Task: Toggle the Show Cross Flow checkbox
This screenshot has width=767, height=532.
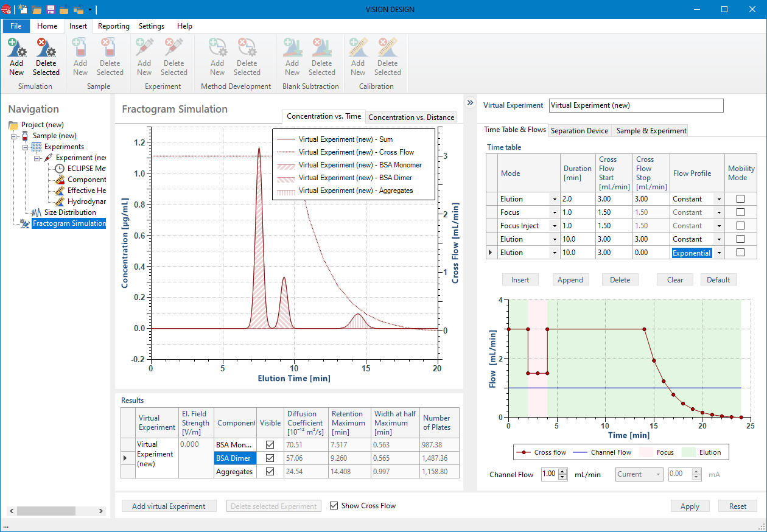Action: 334,506
